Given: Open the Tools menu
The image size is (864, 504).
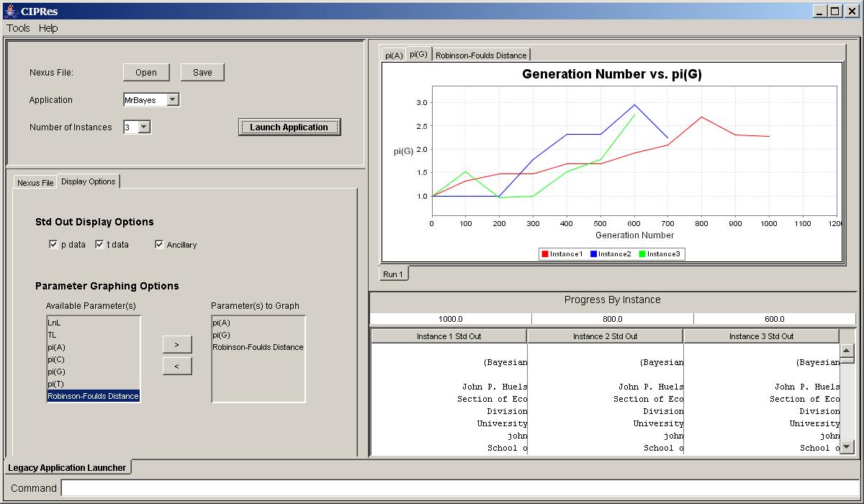Looking at the screenshot, I should (x=19, y=28).
